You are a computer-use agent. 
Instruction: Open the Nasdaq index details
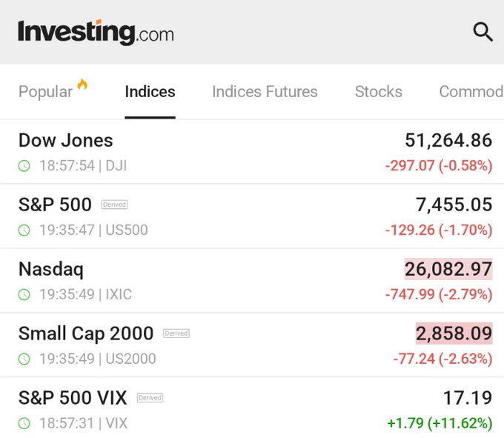point(252,281)
